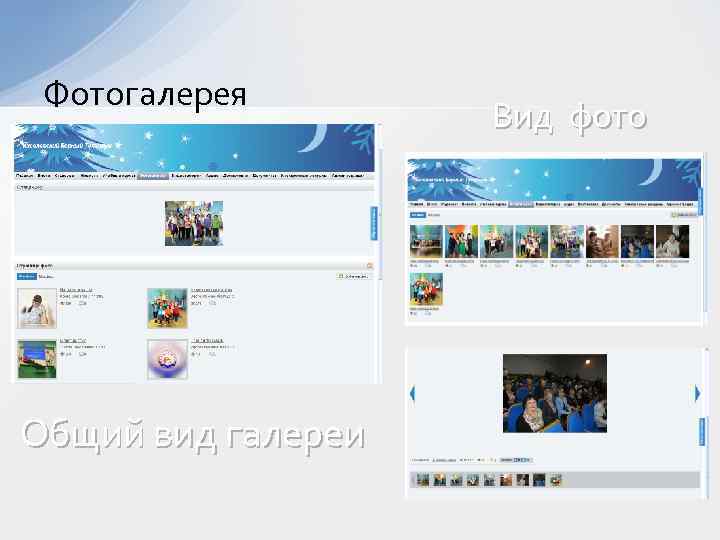Open the photo with orange background

(461, 242)
